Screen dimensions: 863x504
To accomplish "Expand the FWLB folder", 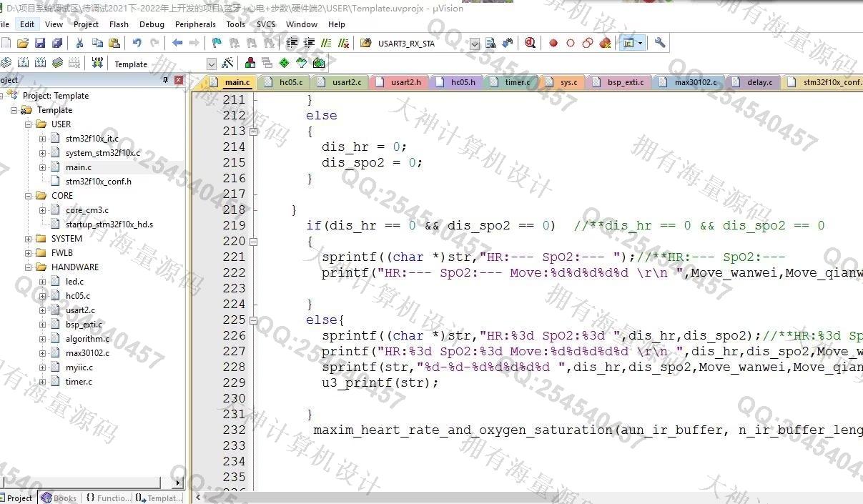I will coord(28,252).
